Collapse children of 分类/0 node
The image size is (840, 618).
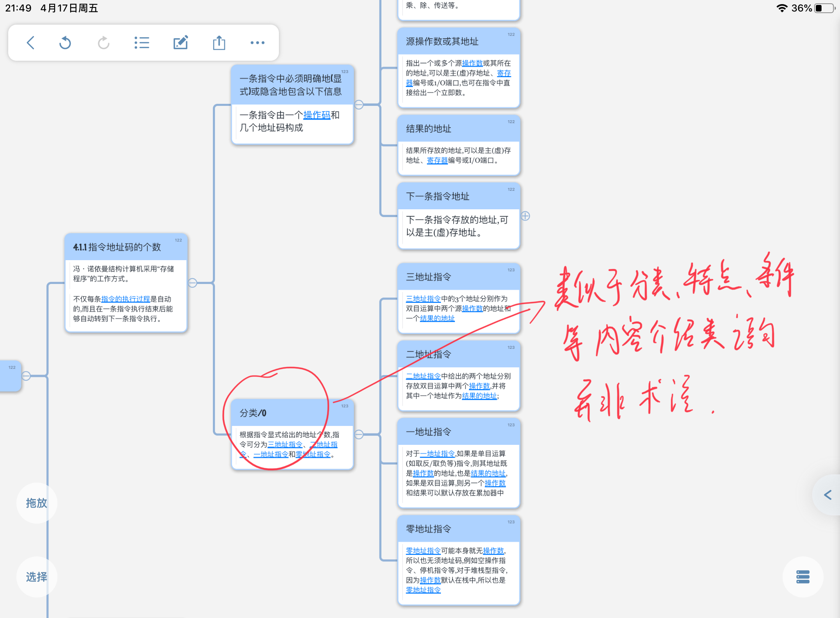click(x=359, y=434)
